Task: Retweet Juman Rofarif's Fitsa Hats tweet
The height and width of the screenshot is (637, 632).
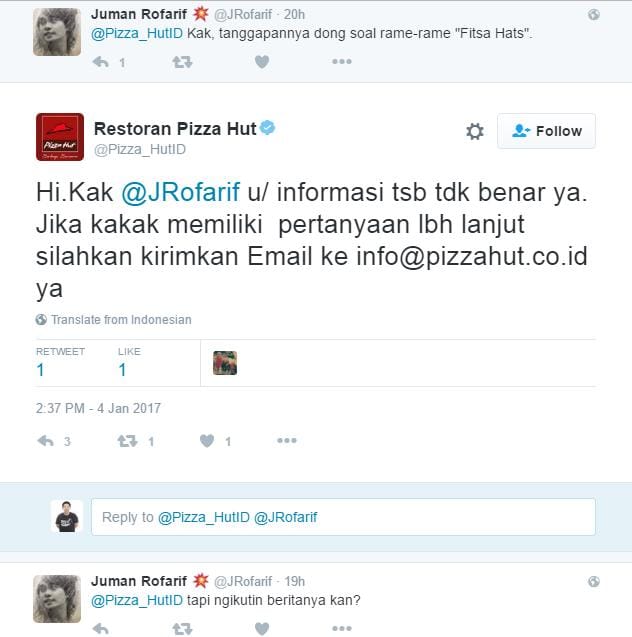Action: [x=182, y=62]
